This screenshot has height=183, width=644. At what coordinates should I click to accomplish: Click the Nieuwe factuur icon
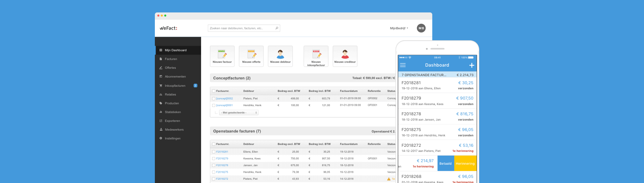[x=222, y=54]
